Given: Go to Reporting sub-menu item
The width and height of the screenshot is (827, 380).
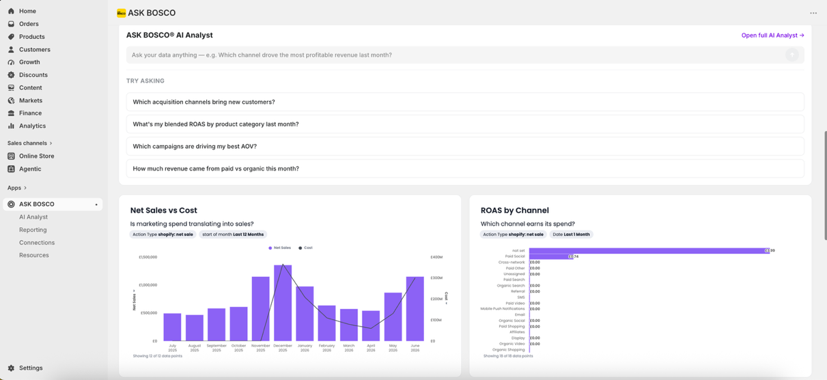Looking at the screenshot, I should 33,230.
